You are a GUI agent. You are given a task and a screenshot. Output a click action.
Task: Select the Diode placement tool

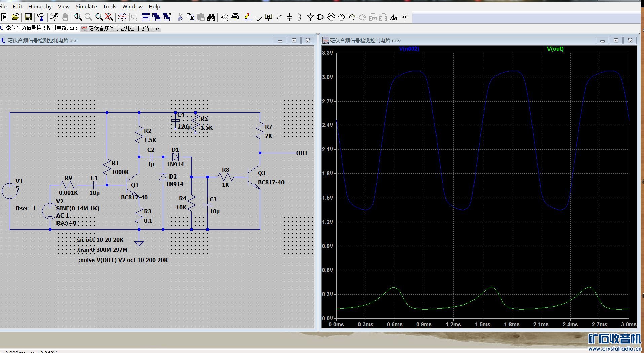coord(310,17)
